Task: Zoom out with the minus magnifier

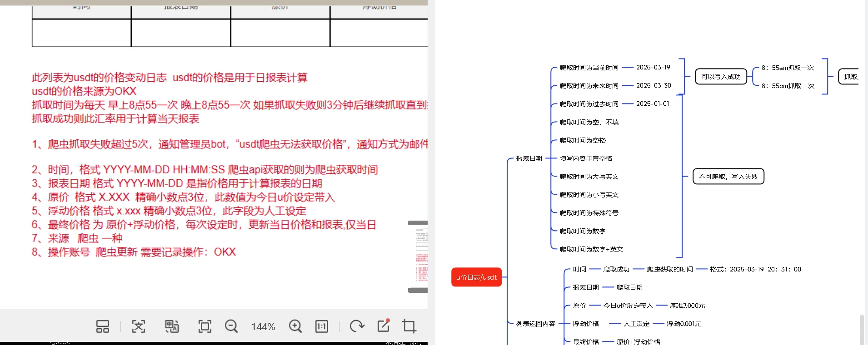Action: [x=231, y=326]
